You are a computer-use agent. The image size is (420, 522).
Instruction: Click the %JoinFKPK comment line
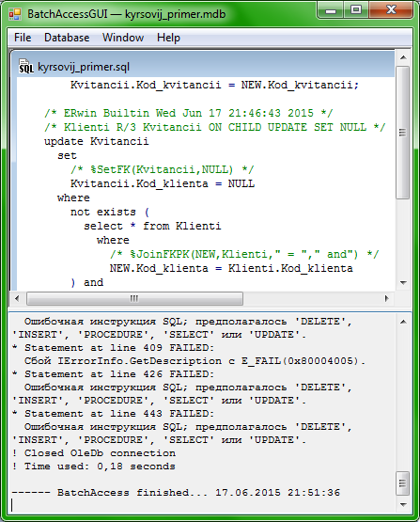click(244, 254)
